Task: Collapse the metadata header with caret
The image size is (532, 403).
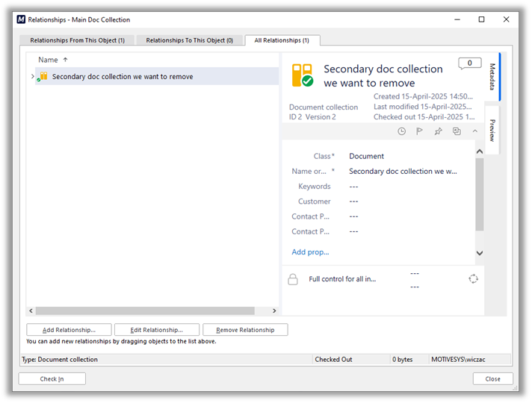Action: tap(475, 131)
